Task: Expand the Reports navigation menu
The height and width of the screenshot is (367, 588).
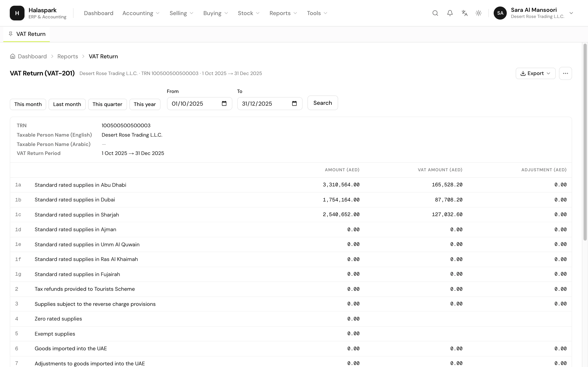Action: click(283, 13)
